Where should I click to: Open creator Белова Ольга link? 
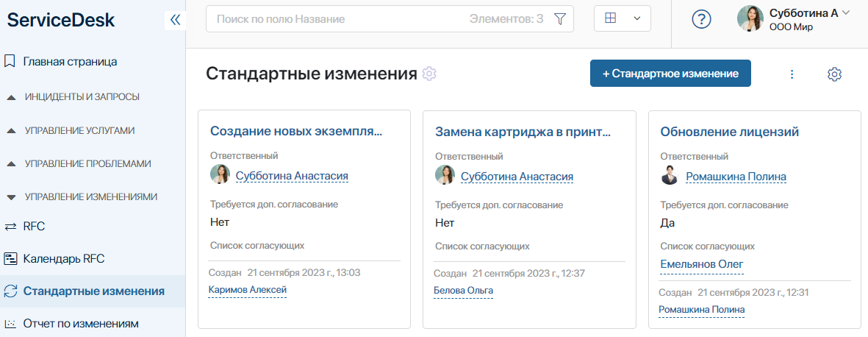point(463,291)
